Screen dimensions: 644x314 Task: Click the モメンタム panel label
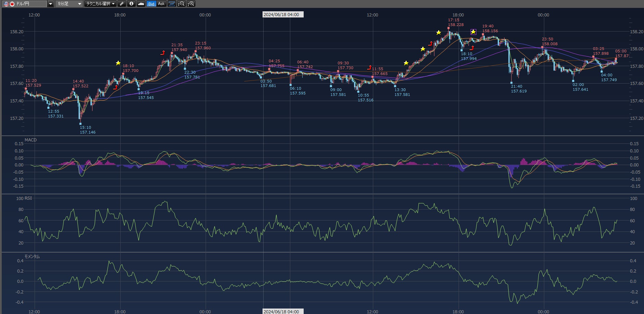click(32, 256)
